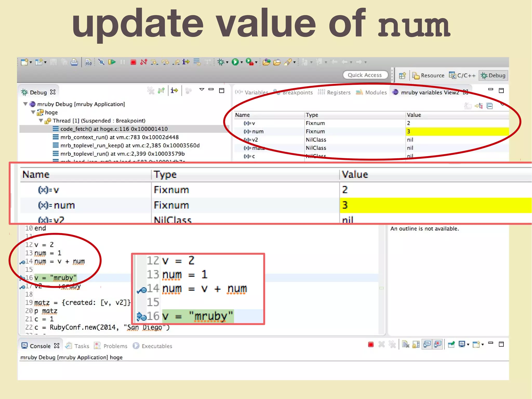Click the Open Type folder icon
The image size is (532, 399).
(266, 62)
